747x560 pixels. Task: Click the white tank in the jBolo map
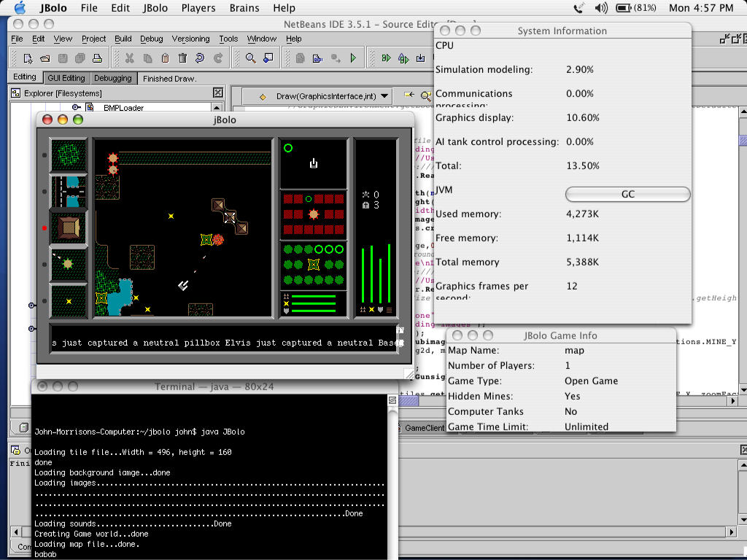pyautogui.click(x=183, y=285)
